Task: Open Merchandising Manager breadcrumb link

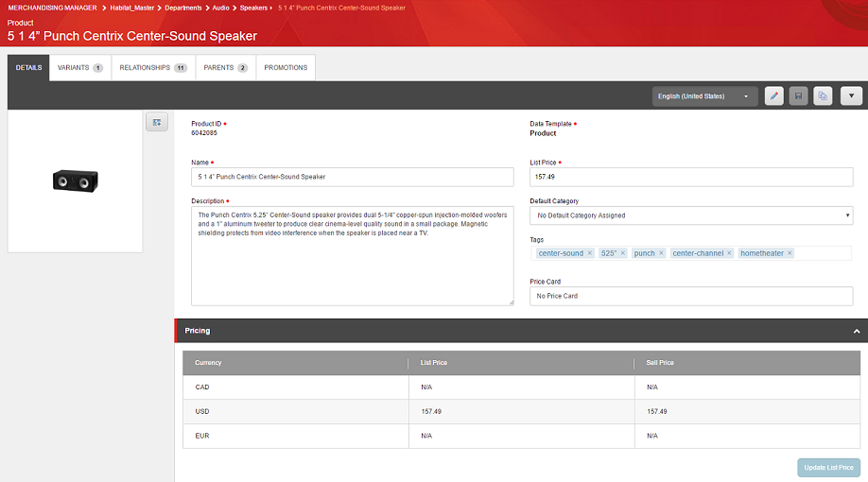Action: 52,8
